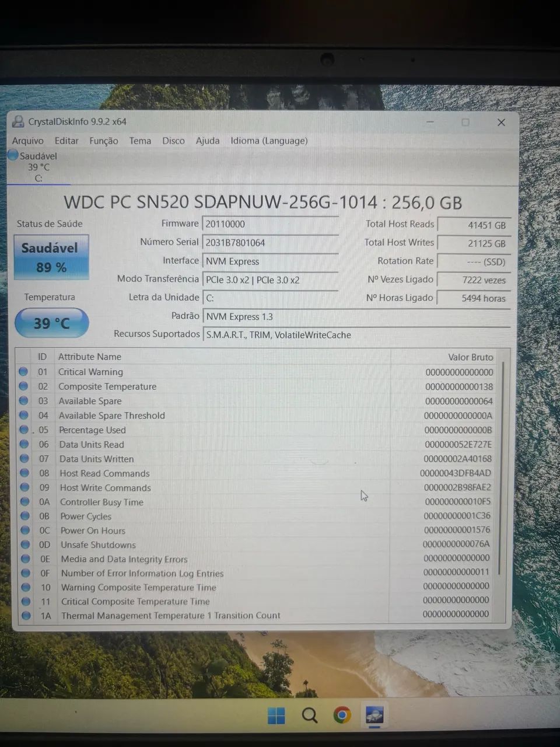Viewport: 560px width, 747px height.
Task: Click the status icon for Controller Busy Time
Action: [x=25, y=502]
